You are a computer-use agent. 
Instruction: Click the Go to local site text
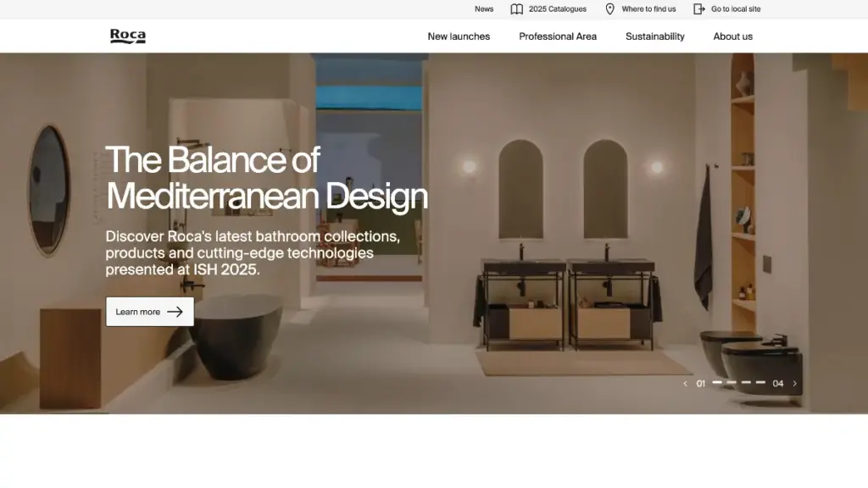coord(736,9)
